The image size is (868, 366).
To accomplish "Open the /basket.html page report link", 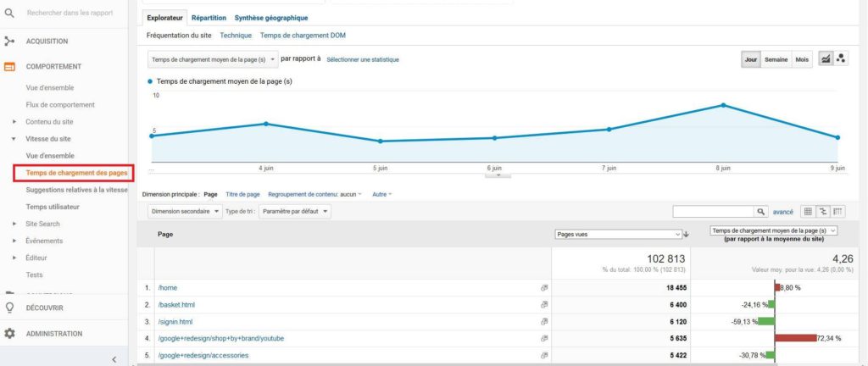I will pos(176,305).
